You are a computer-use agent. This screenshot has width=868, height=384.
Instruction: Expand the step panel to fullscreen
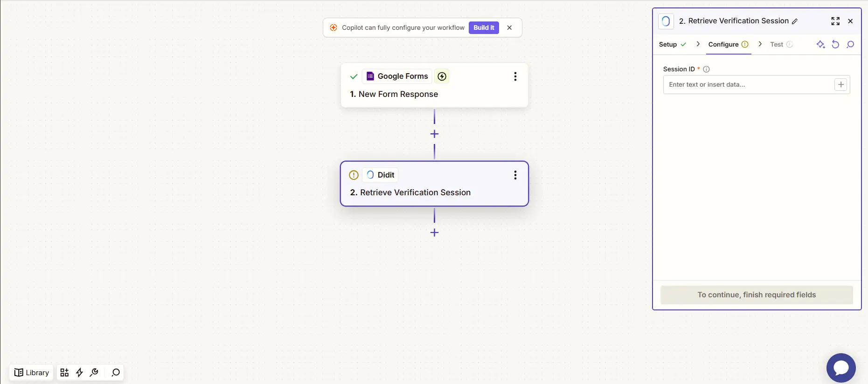tap(835, 21)
